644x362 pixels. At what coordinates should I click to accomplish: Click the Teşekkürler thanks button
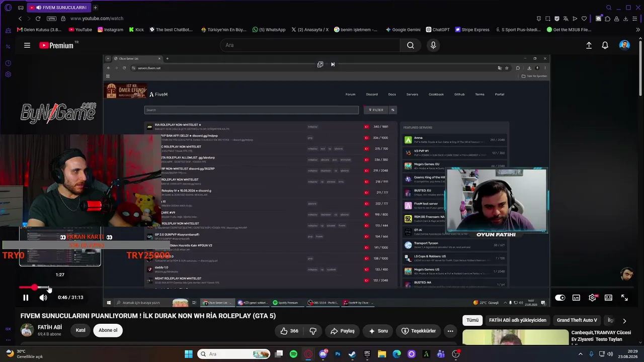pyautogui.click(x=419, y=331)
